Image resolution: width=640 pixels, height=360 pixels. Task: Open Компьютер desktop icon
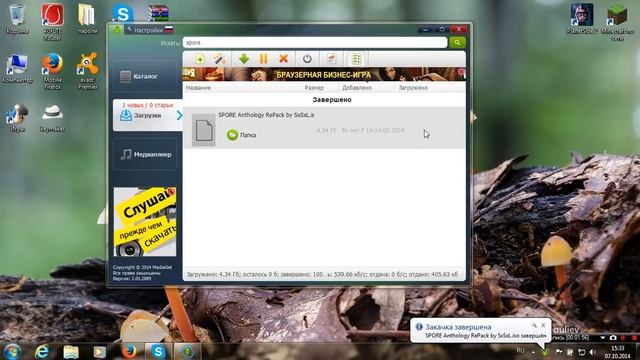(17, 69)
